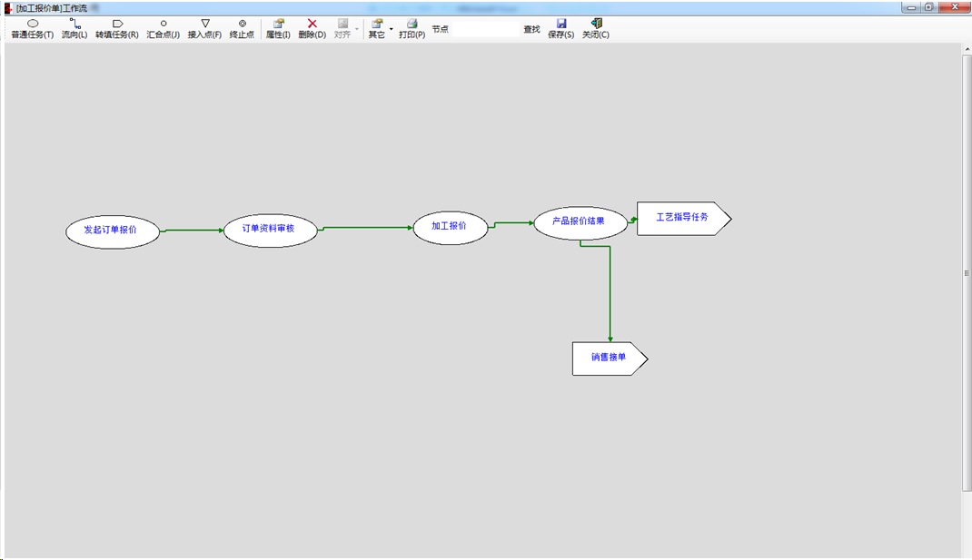The image size is (972, 560).
Task: Open the 对齐 alignment dropdown arrow
Action: point(357,29)
